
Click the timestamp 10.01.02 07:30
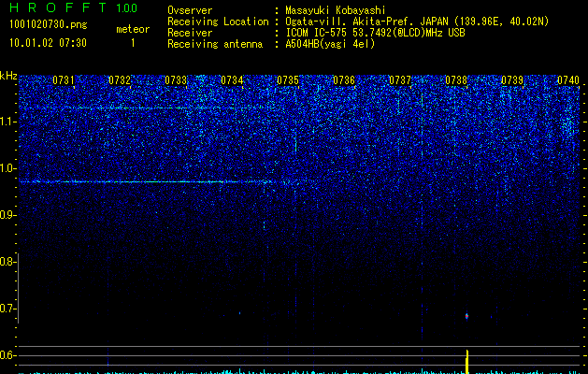[48, 43]
